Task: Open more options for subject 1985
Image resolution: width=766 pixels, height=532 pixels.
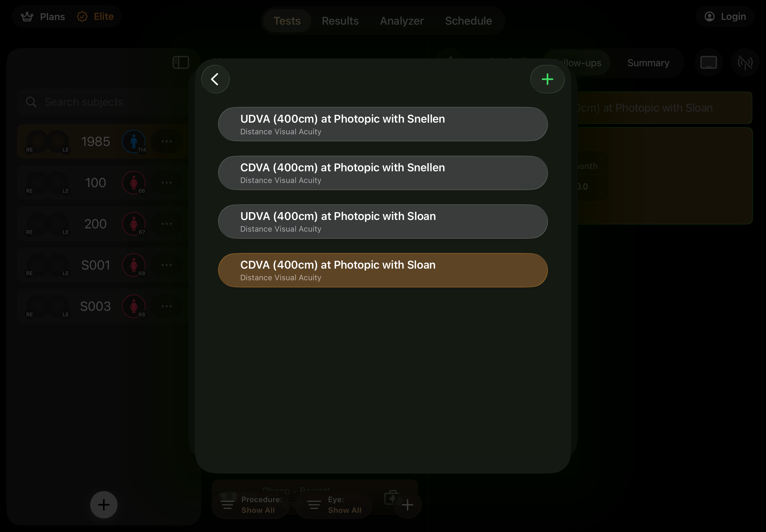Action: pos(167,141)
